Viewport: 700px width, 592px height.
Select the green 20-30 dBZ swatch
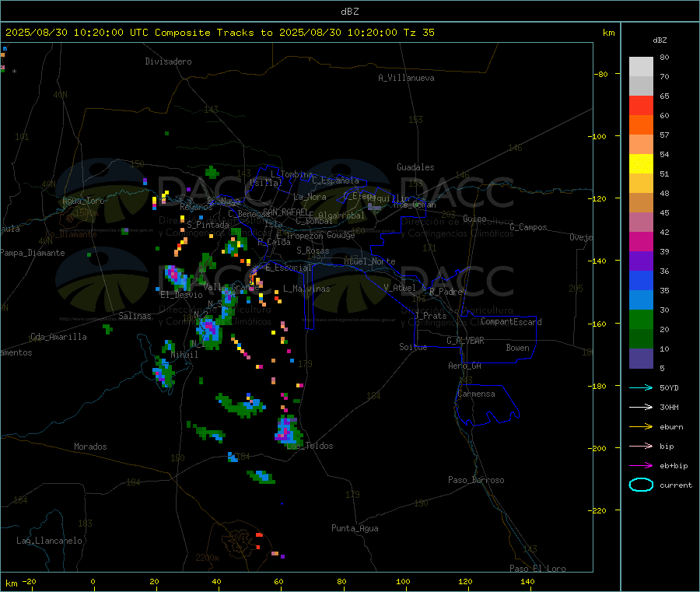click(x=641, y=320)
